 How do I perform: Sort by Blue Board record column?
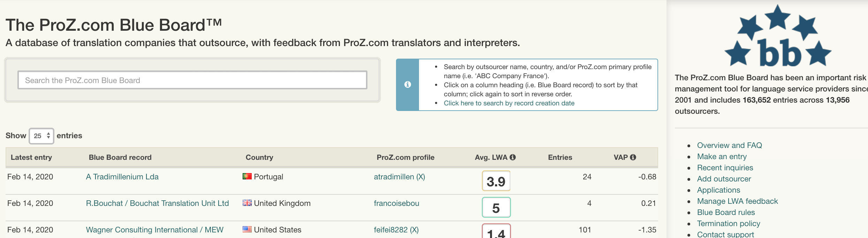120,157
